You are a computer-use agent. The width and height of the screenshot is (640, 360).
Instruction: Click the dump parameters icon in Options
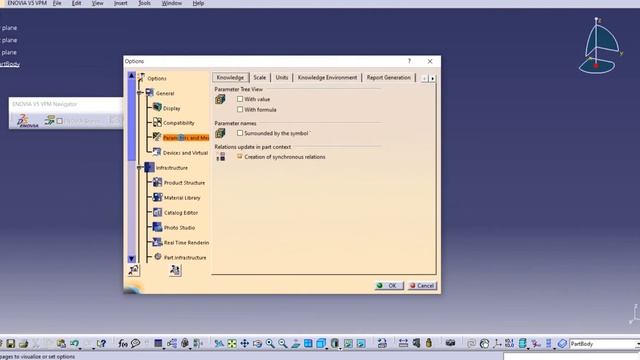[x=175, y=270]
